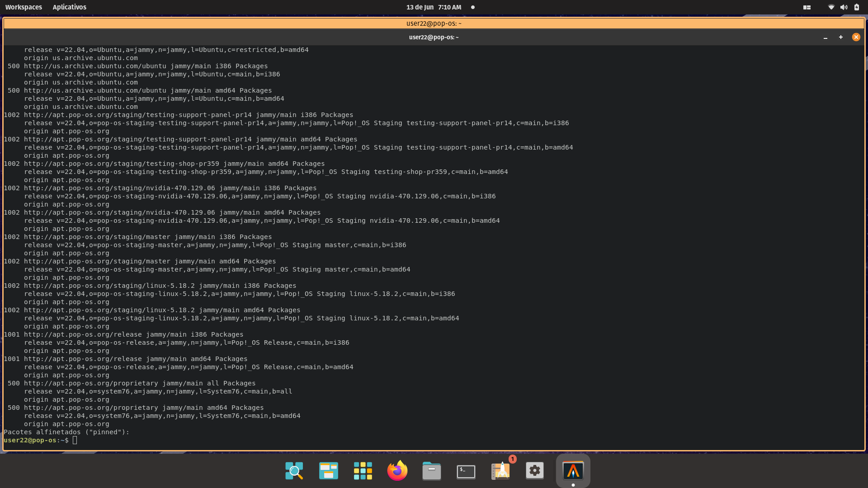Screen dimensions: 868x488
Task: Open the system status menu from the tray
Action: [x=844, y=7]
